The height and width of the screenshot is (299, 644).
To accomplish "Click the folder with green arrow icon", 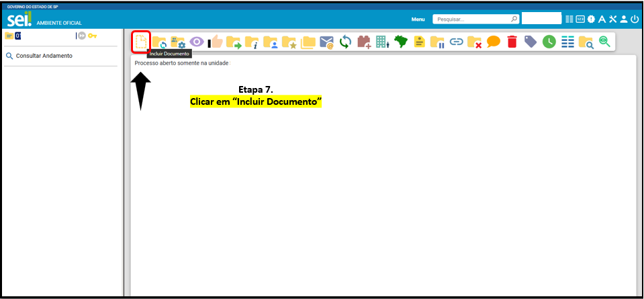I will point(234,42).
